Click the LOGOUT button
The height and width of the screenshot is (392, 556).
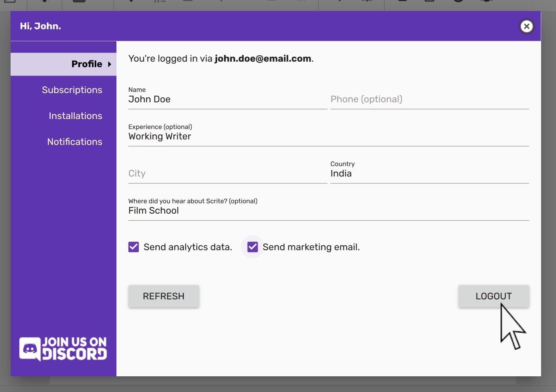click(x=493, y=296)
